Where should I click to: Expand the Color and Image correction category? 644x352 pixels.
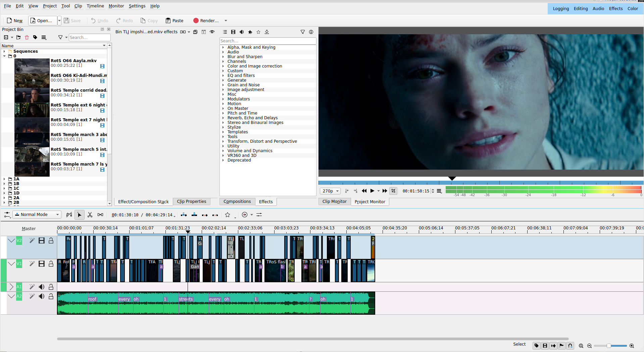(223, 66)
